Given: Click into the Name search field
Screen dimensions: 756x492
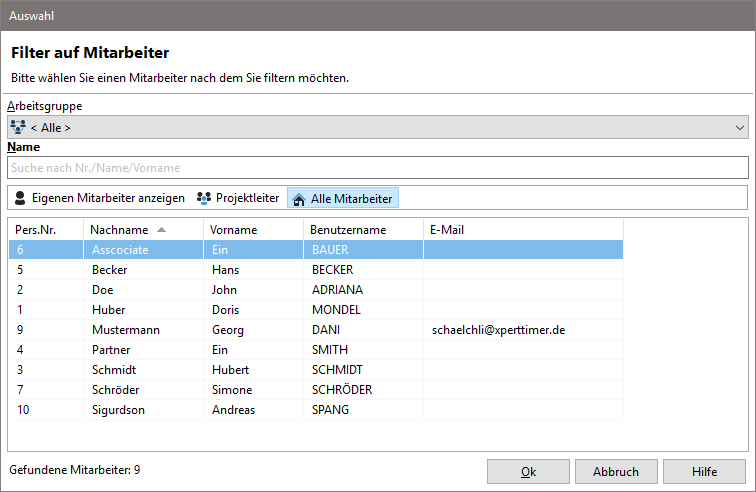Looking at the screenshot, I should 377,167.
